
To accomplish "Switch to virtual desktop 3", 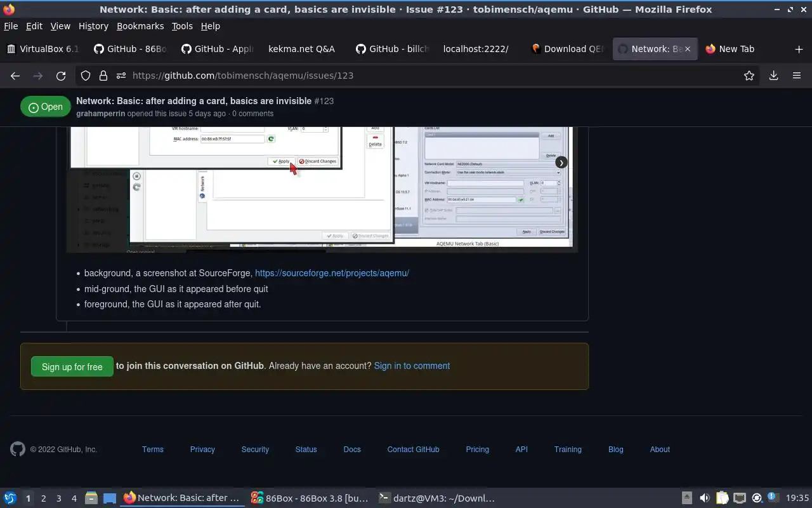I will click(59, 498).
